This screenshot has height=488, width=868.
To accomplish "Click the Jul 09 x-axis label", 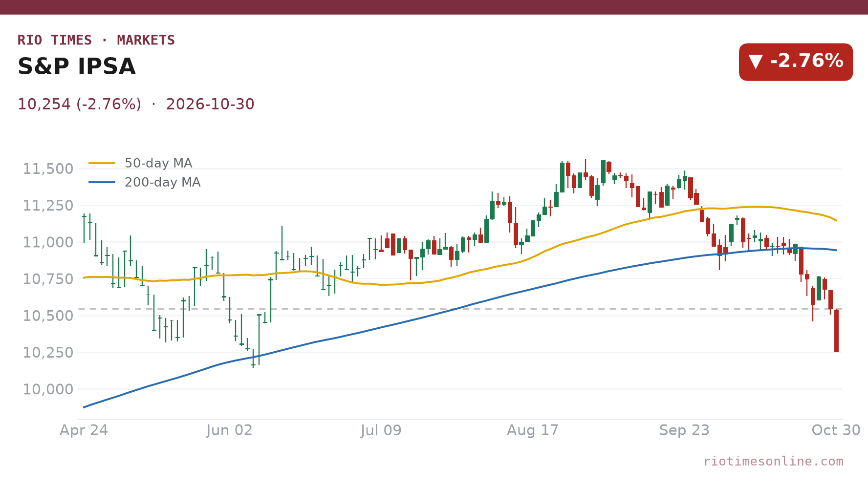I will point(381,430).
